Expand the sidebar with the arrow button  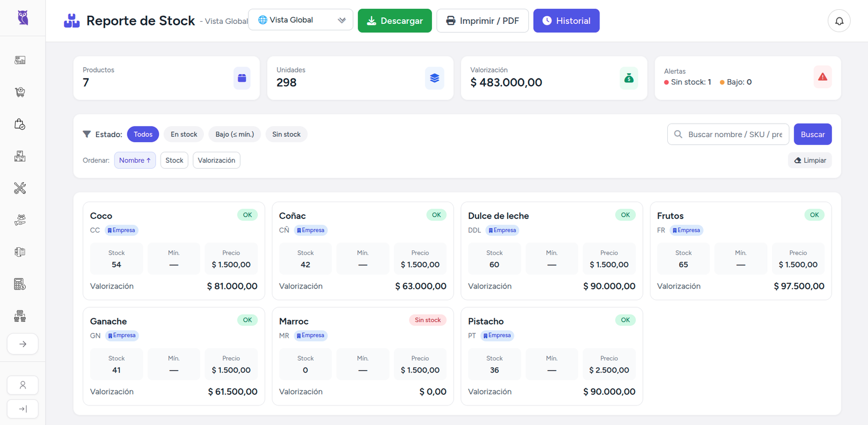[x=23, y=344]
